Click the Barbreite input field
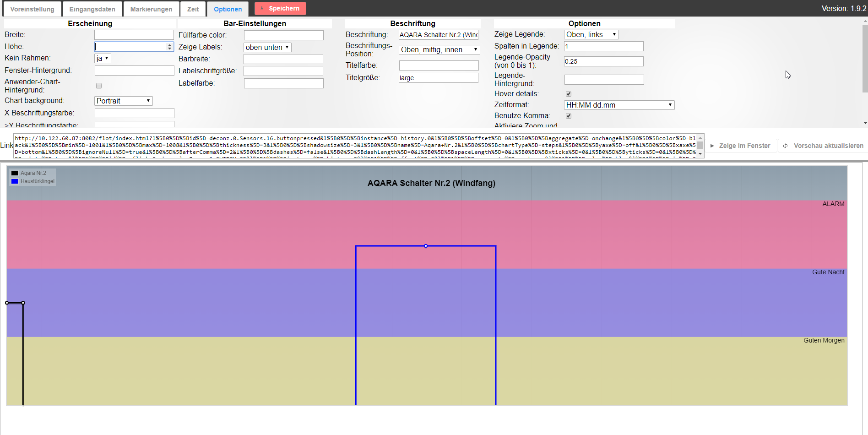Viewport: 868px width, 435px height. pos(283,59)
